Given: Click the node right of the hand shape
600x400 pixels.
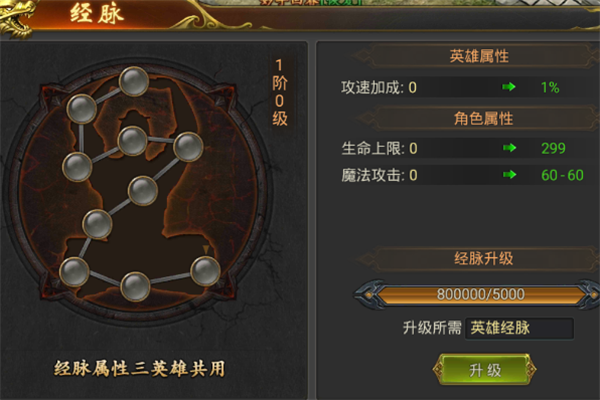Looking at the screenshot, I should [188, 147].
